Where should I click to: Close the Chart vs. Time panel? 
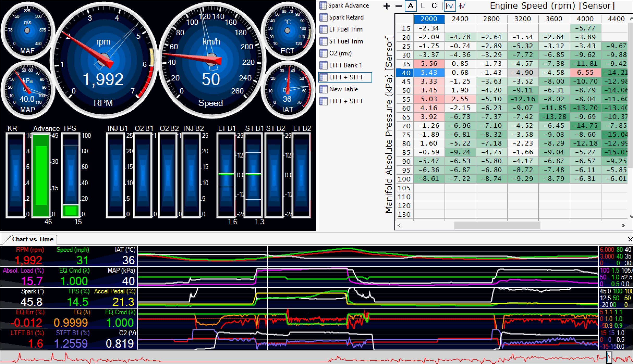tap(630, 239)
